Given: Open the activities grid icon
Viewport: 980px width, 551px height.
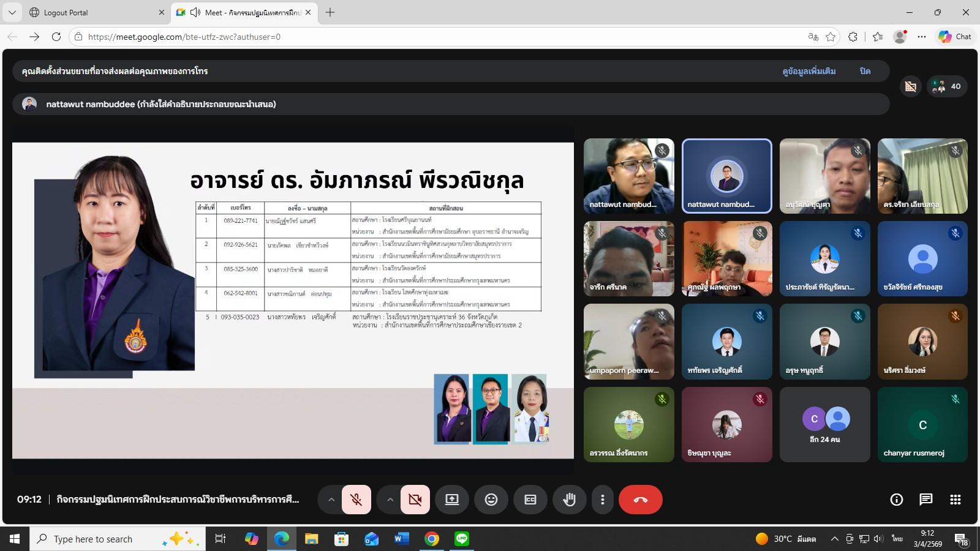Looking at the screenshot, I should [955, 500].
